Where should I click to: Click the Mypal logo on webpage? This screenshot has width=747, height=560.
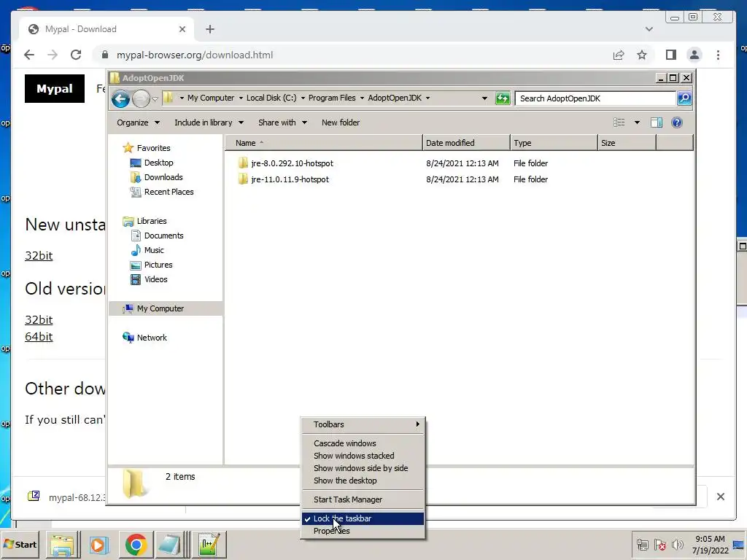pos(55,88)
